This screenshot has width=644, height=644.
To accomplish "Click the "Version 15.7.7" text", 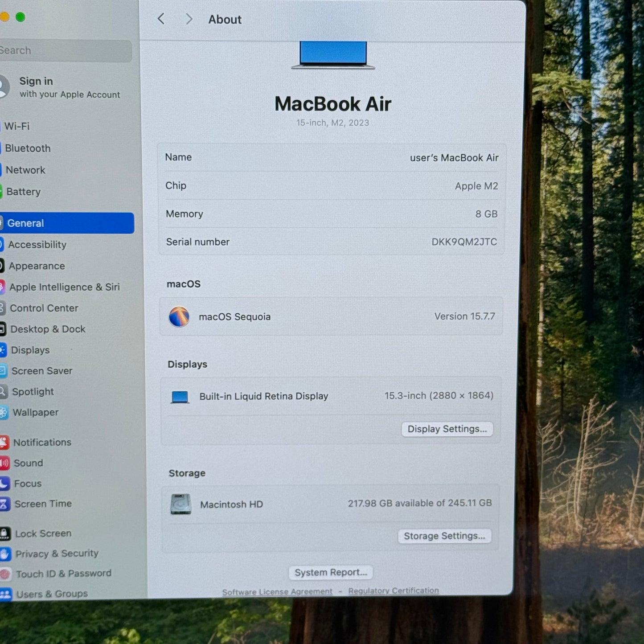I will pyautogui.click(x=464, y=316).
